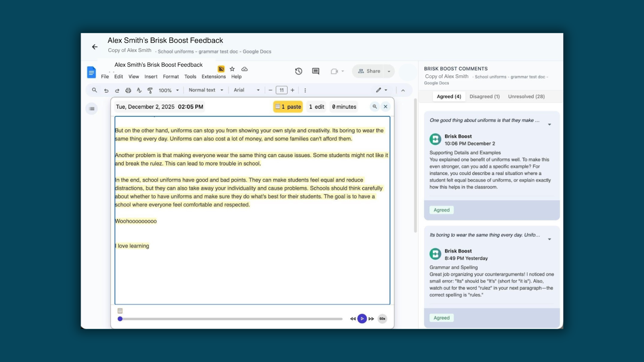Open the Format menu
Screen dimensions: 644x362
pos(171,76)
